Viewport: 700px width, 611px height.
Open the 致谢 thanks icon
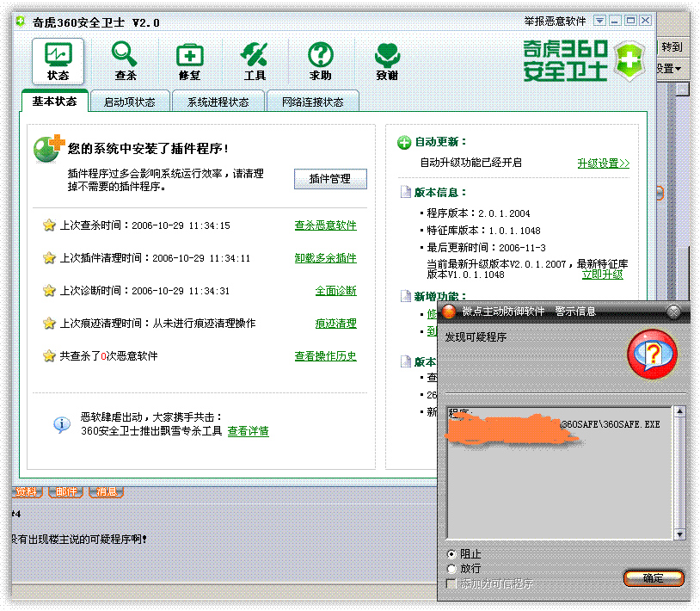(387, 61)
